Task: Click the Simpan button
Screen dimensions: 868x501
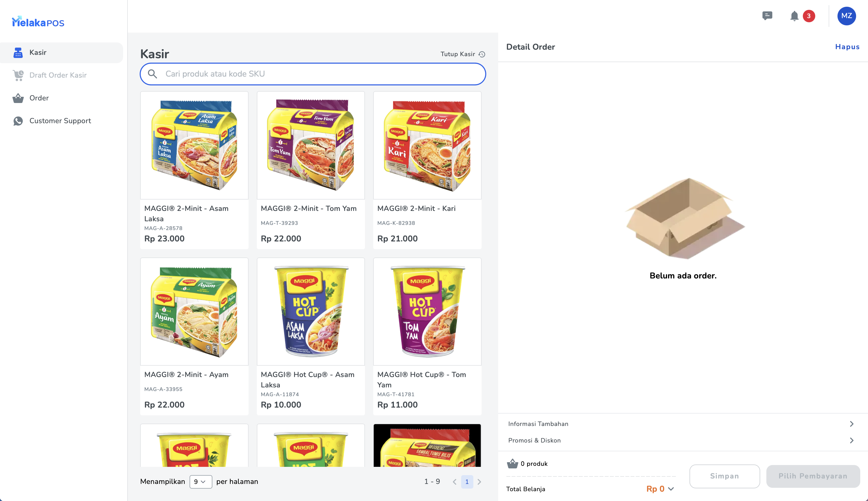Action: tap(725, 476)
